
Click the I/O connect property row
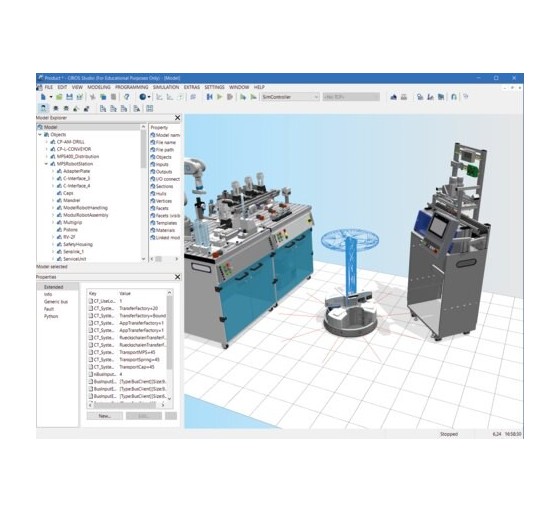(168, 179)
